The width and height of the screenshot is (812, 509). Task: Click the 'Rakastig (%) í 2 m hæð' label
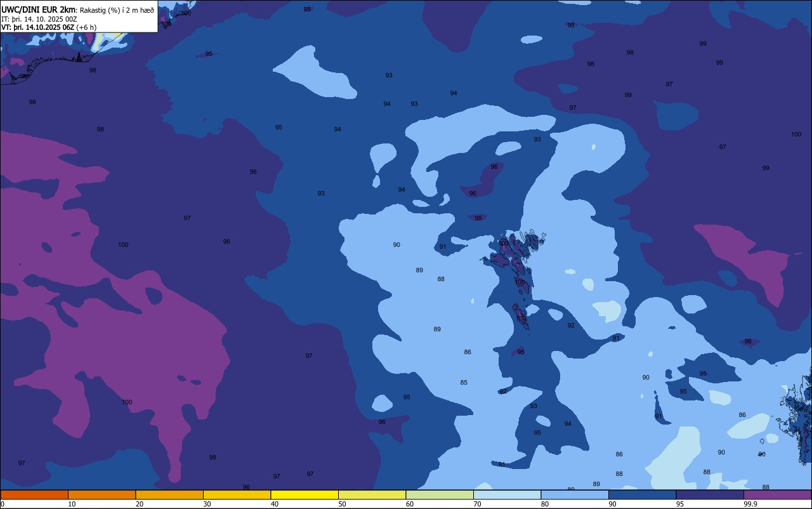tap(117, 10)
